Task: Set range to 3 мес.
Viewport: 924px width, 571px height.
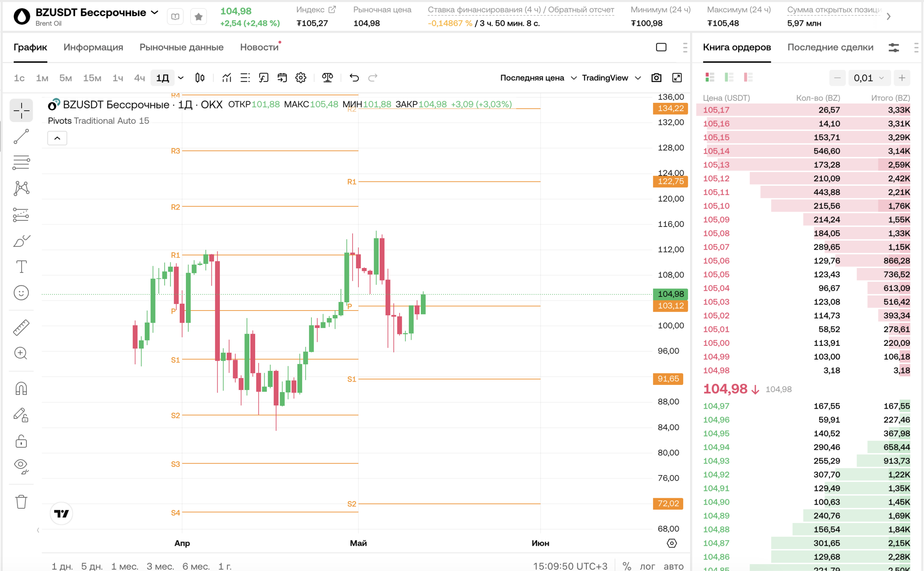Action: 160,566
